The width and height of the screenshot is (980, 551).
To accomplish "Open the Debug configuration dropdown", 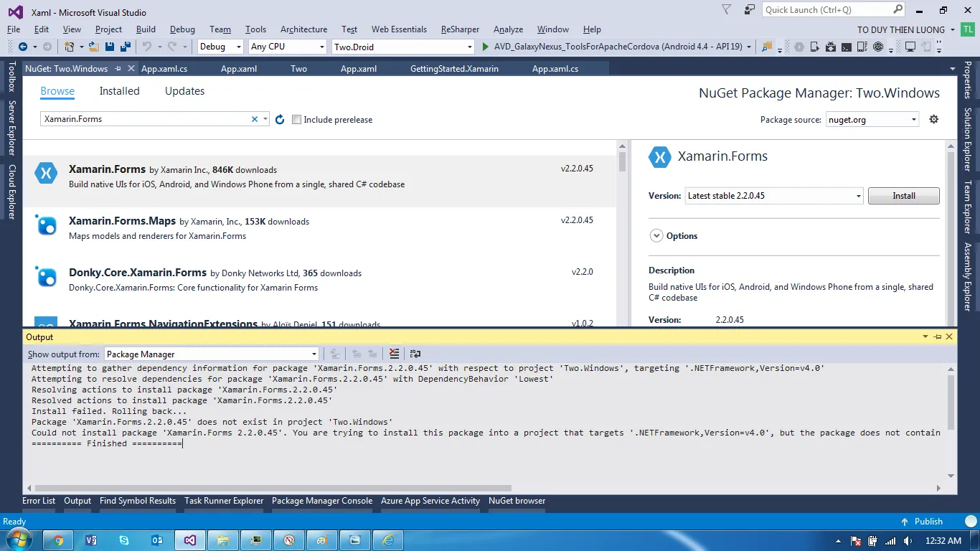I will click(220, 47).
